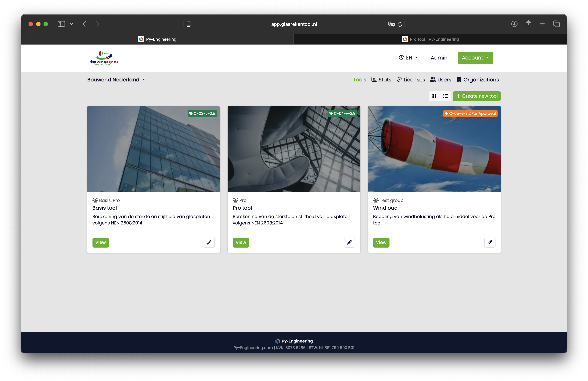This screenshot has height=381, width=588.
Task: Go to the Licenses section
Action: (x=411, y=80)
